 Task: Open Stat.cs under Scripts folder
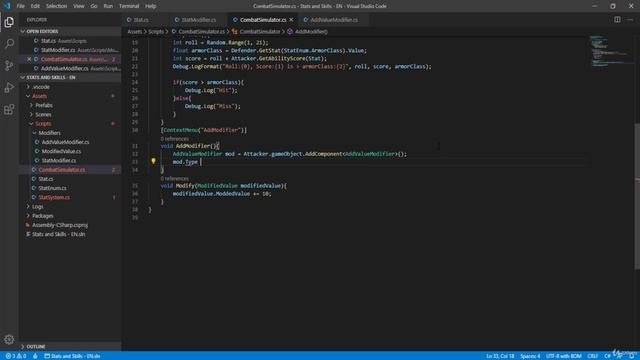(x=46, y=179)
